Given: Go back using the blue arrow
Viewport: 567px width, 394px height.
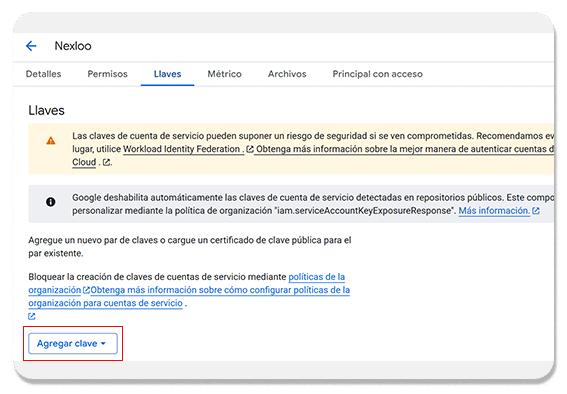Looking at the screenshot, I should [31, 46].
